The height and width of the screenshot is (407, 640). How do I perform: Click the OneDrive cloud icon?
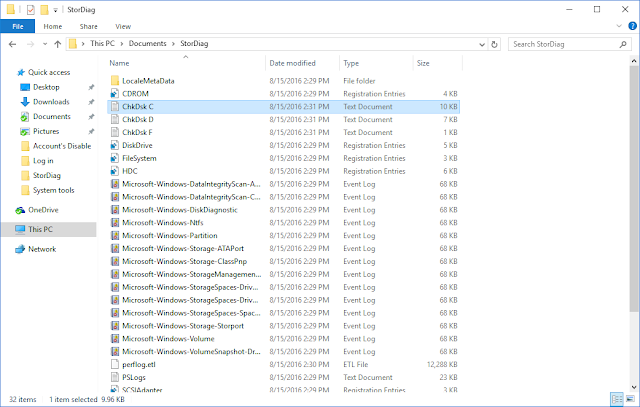tap(20, 210)
